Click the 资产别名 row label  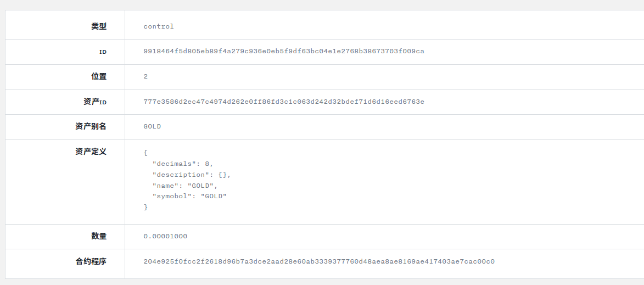click(91, 126)
